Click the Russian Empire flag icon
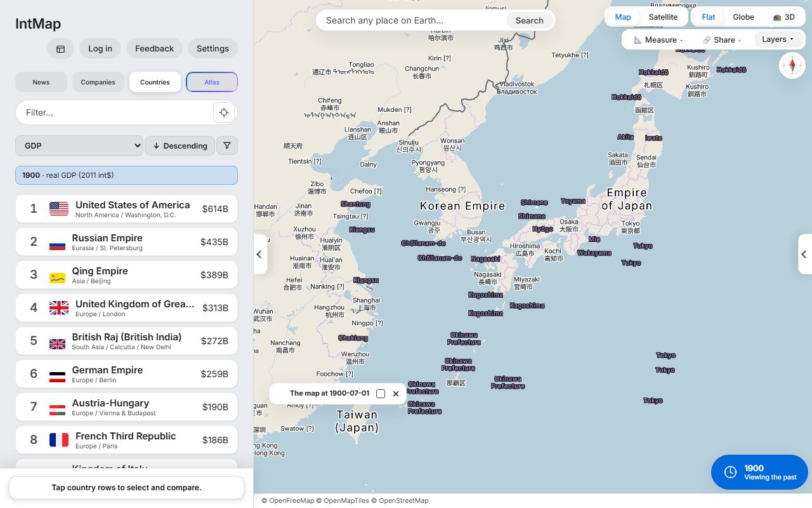The image size is (812, 508). (x=58, y=245)
